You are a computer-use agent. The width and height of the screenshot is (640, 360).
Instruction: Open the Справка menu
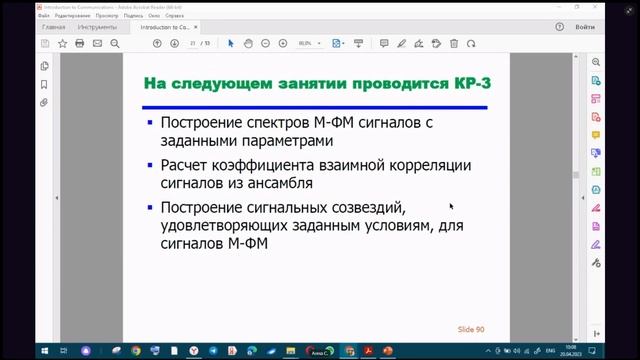click(175, 16)
